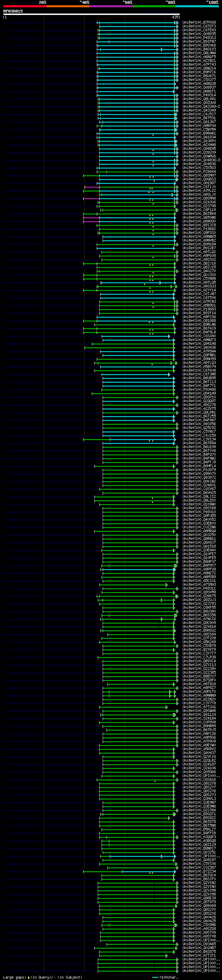This screenshot has width=222, height=980.
Task: Select the UniRef100_Q08935 entry
Action: tap(199, 34)
